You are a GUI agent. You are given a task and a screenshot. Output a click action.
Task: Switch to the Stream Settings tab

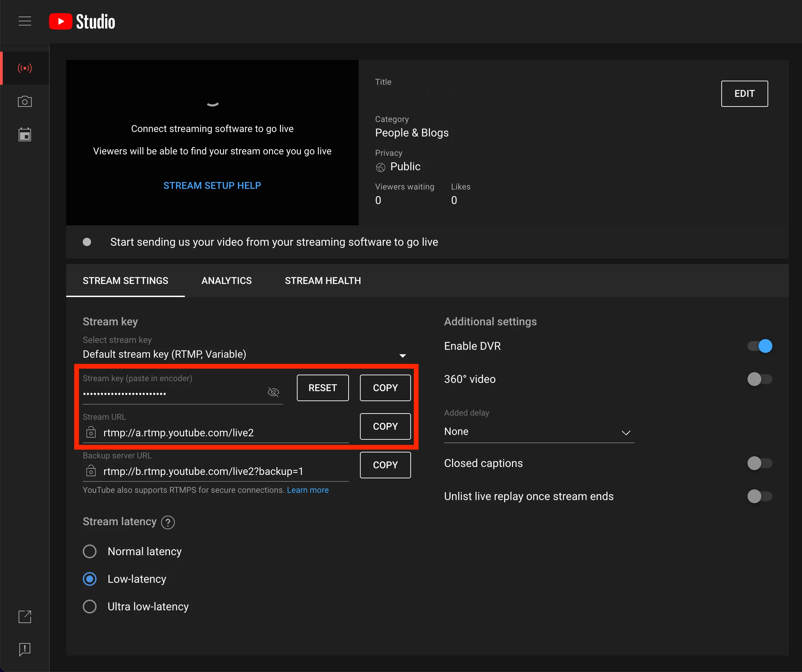(125, 281)
